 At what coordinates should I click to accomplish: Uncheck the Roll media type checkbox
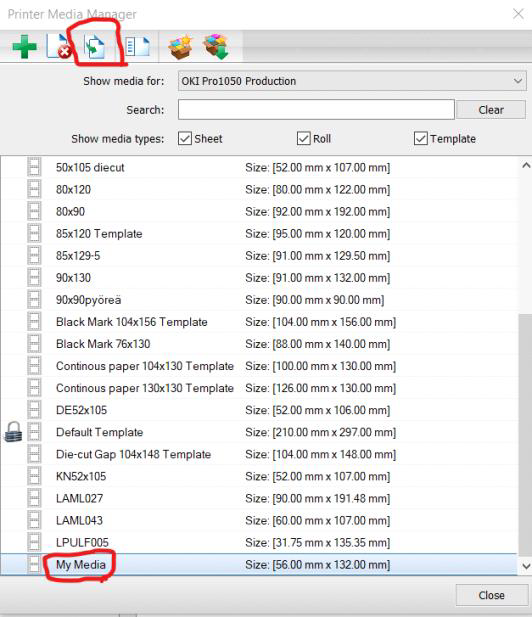[304, 139]
